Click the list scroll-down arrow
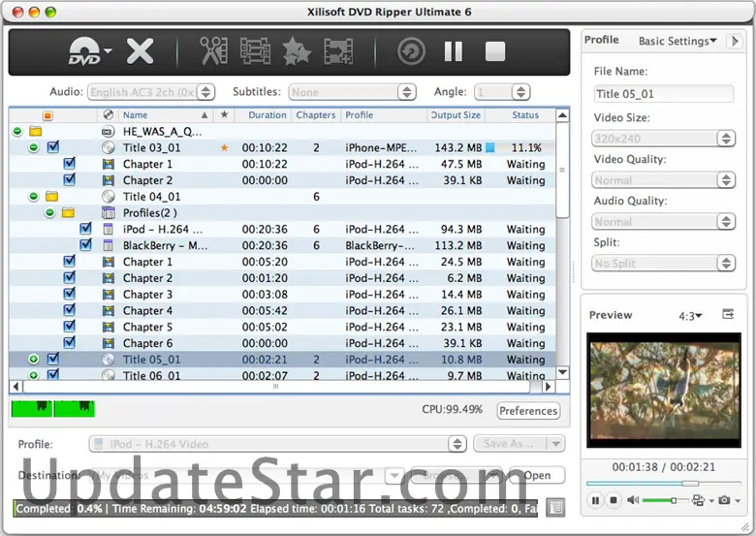The height and width of the screenshot is (536, 756). (562, 372)
